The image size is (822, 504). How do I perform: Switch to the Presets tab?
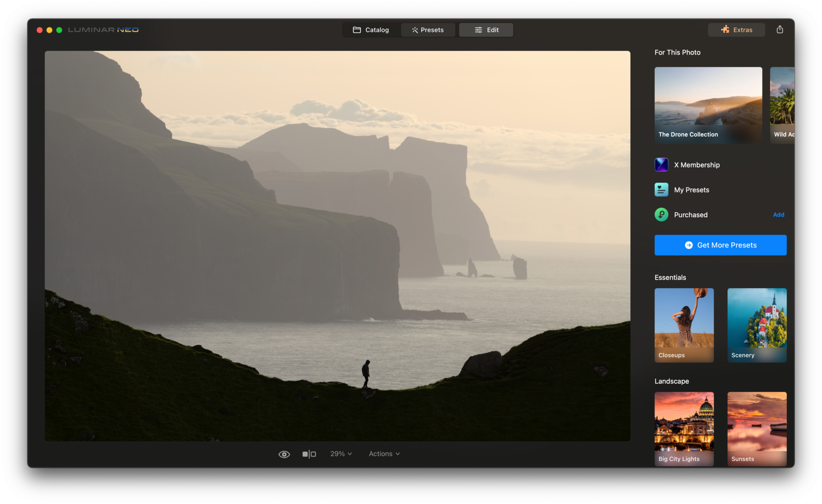[428, 29]
